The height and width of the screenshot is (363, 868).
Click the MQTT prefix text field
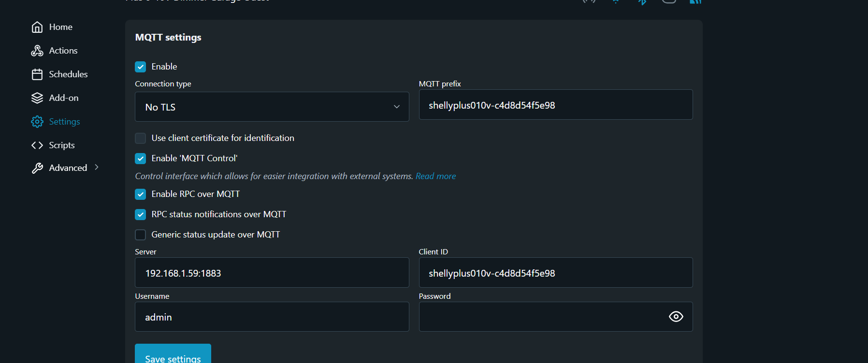[555, 105]
